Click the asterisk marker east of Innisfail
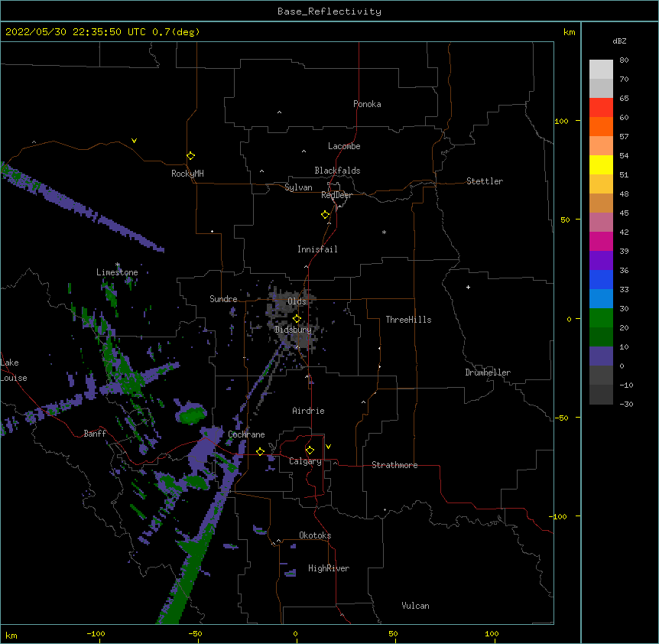The height and width of the screenshot is (644, 659). [384, 232]
